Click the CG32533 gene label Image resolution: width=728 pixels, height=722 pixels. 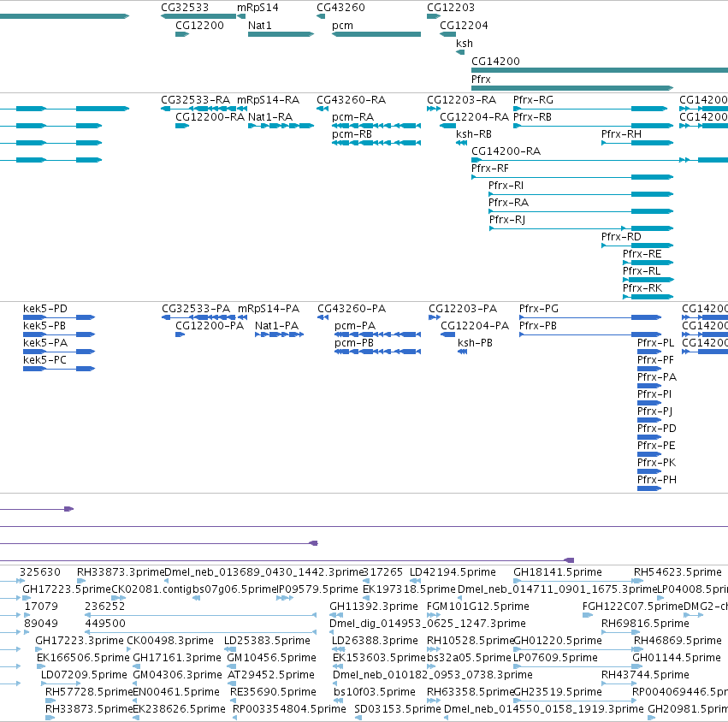pos(185,8)
